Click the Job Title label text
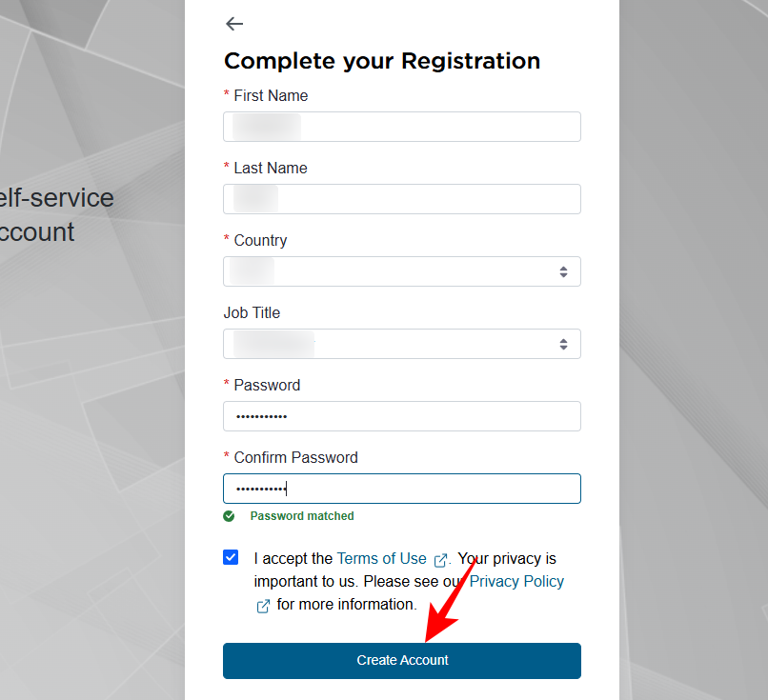The image size is (768, 700). pos(252,312)
